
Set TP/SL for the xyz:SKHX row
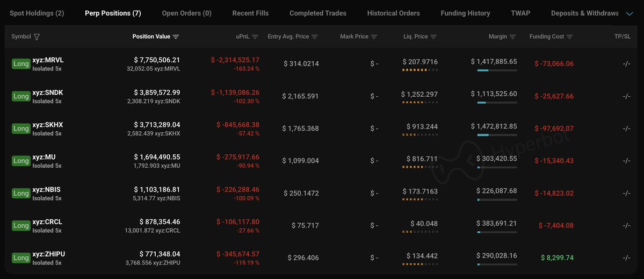pos(626,128)
